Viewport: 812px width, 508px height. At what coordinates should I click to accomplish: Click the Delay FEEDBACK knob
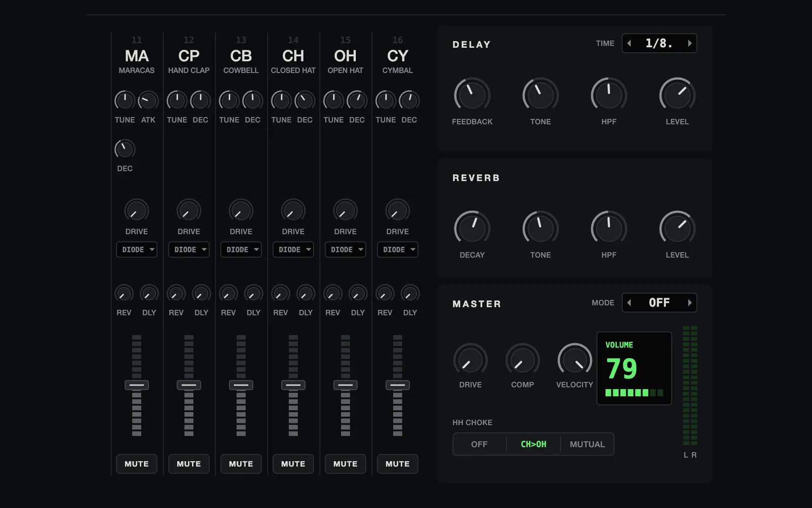tap(472, 95)
